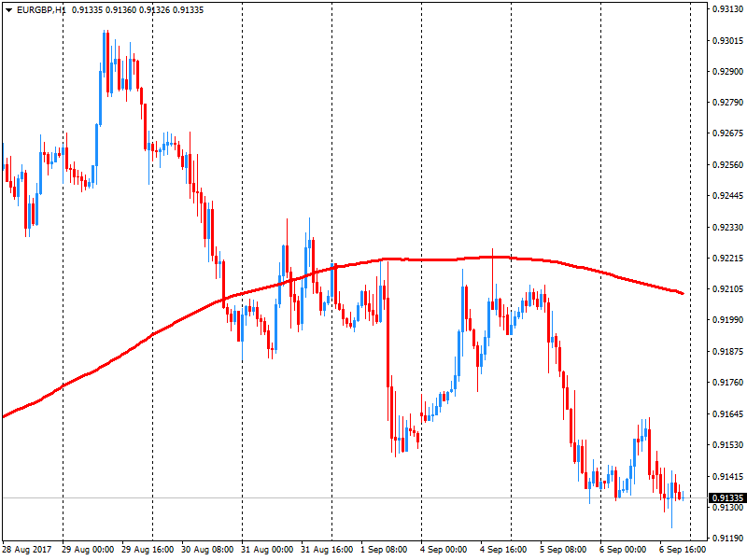Click the 0.92790 price axis label
Screen dimensions: 747x560
click(727, 103)
